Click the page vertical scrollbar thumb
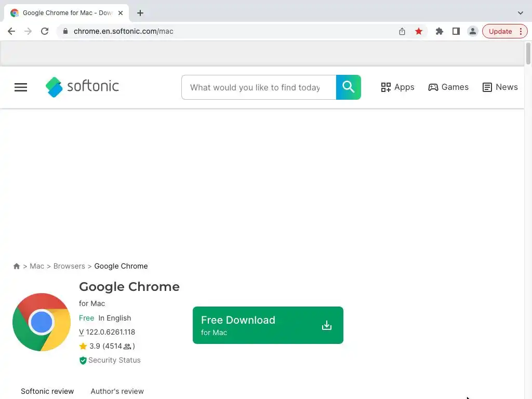This screenshot has height=399, width=532. click(x=528, y=53)
